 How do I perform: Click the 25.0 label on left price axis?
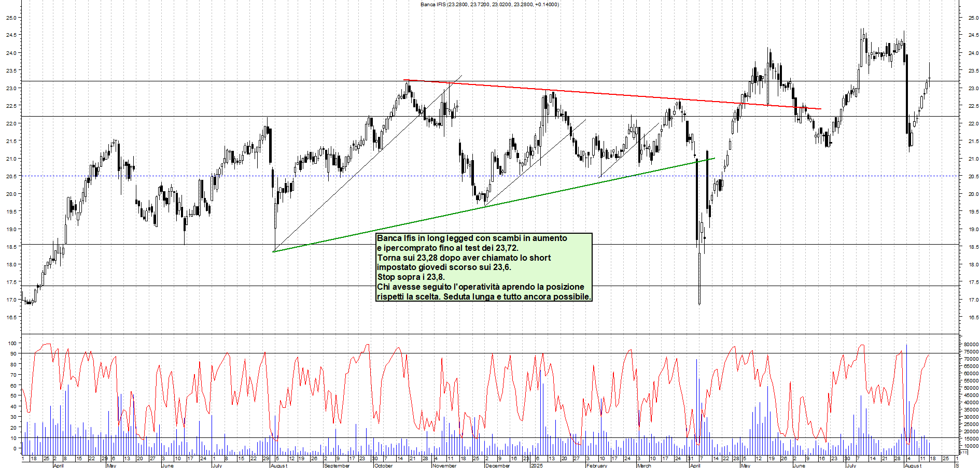click(x=11, y=18)
